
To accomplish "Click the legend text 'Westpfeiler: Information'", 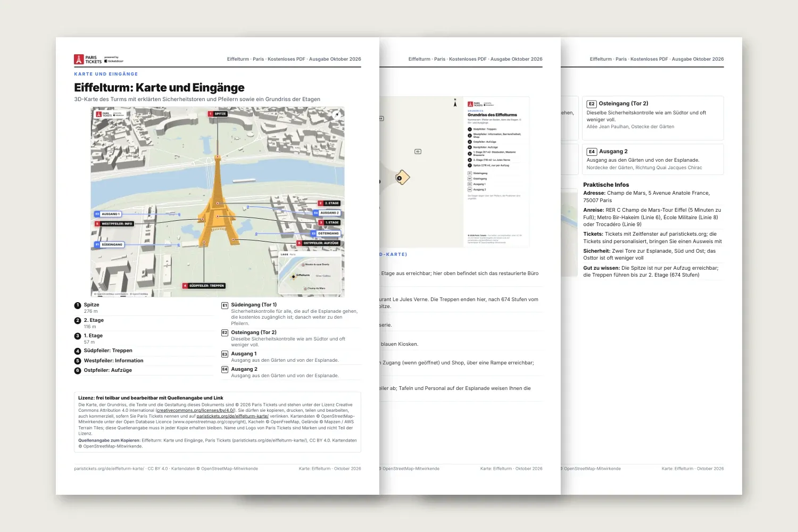I will (x=113, y=361).
